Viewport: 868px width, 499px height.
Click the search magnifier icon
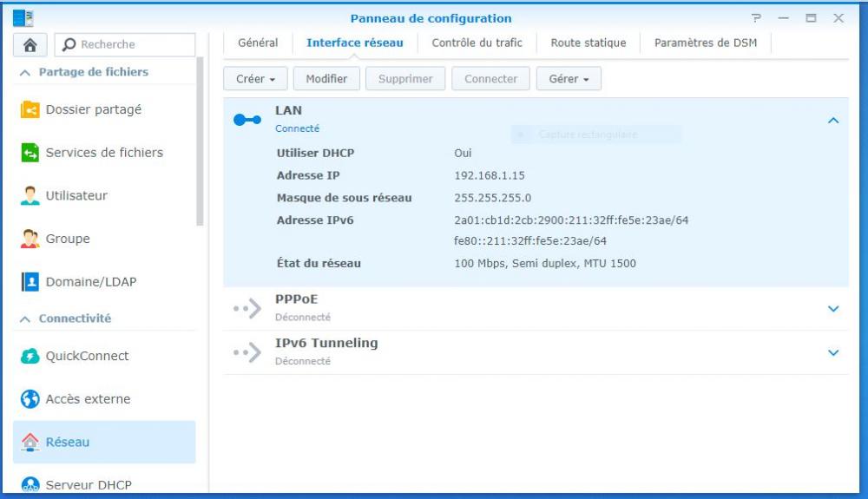pyautogui.click(x=69, y=44)
